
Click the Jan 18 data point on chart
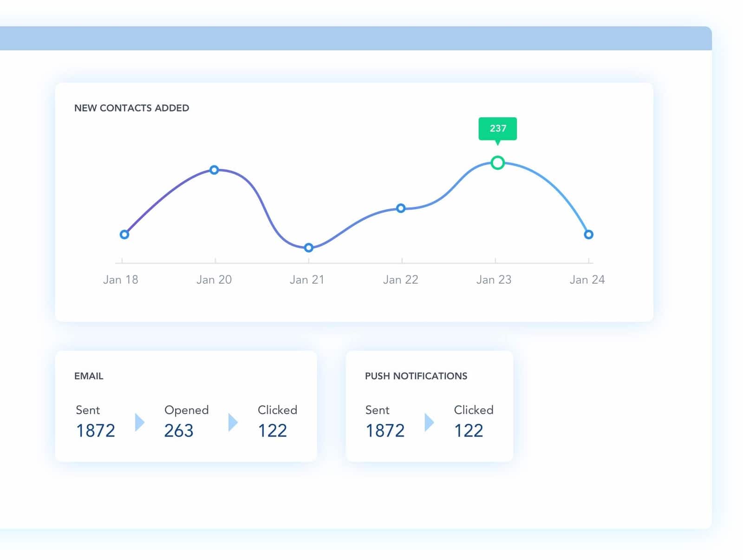[124, 234]
